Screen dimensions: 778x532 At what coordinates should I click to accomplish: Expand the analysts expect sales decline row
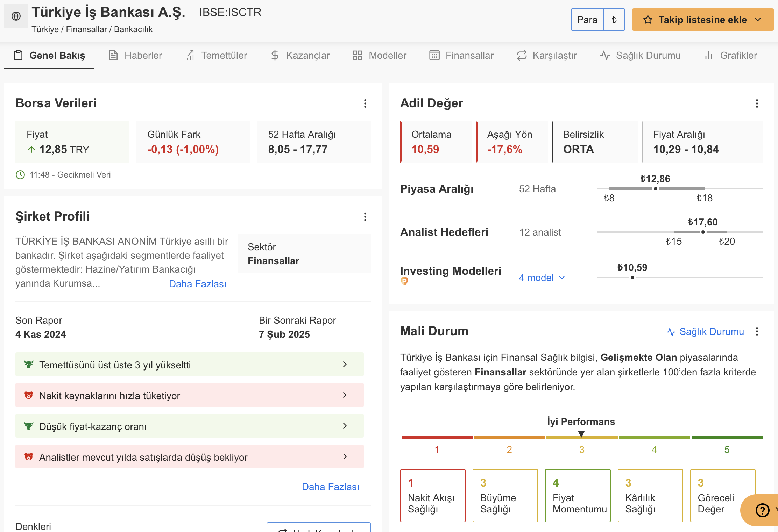click(190, 457)
